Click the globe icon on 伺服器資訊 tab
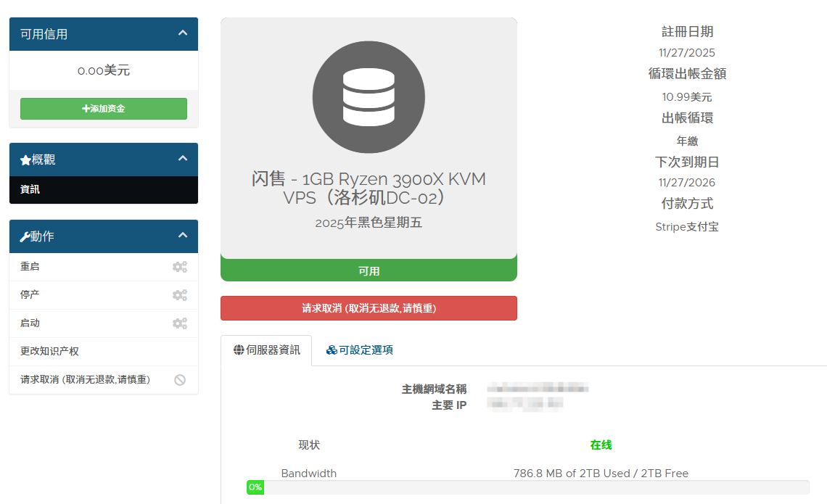Viewport: 827px width, 504px height. point(239,350)
